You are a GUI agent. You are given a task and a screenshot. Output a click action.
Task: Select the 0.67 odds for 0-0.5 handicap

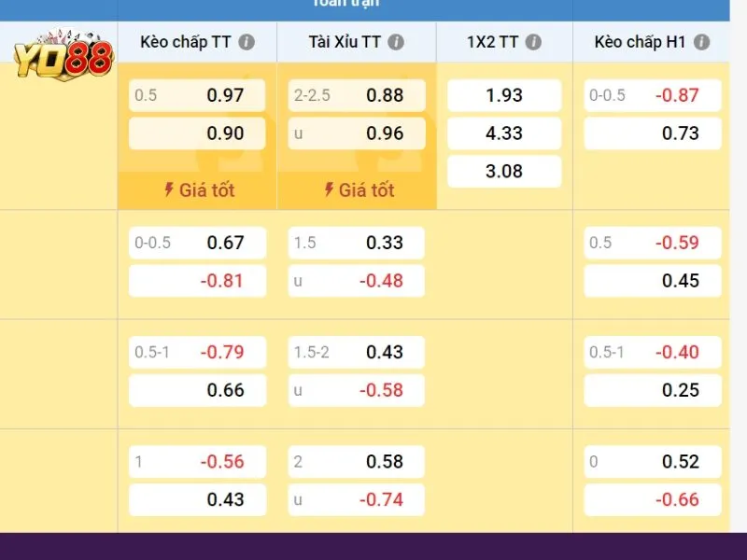[197, 243]
